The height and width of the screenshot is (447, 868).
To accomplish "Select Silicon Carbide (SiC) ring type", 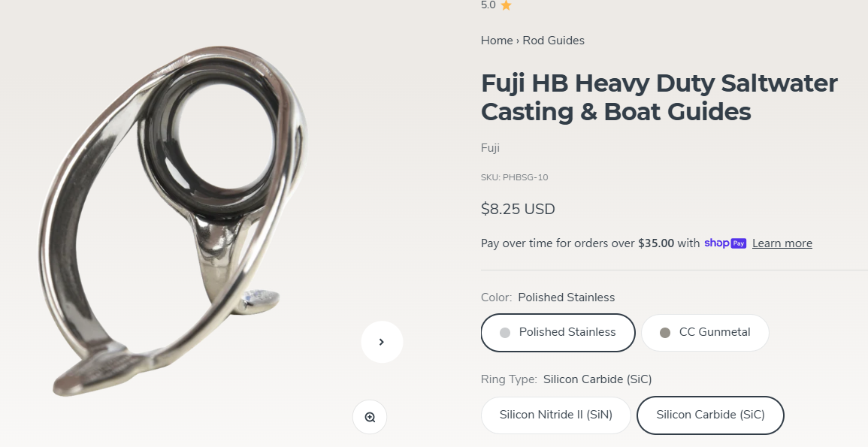I will tap(710, 415).
